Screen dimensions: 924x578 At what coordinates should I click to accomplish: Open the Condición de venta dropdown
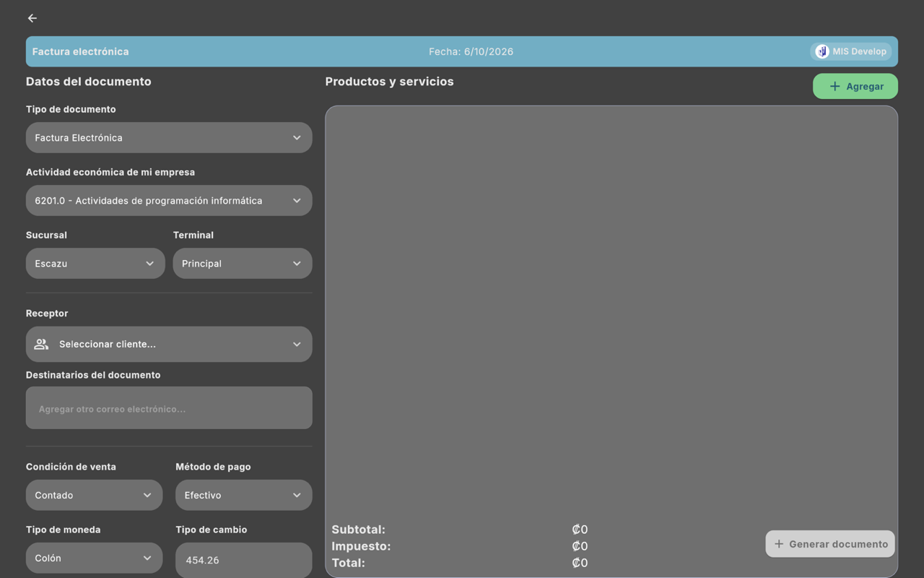pyautogui.click(x=94, y=495)
